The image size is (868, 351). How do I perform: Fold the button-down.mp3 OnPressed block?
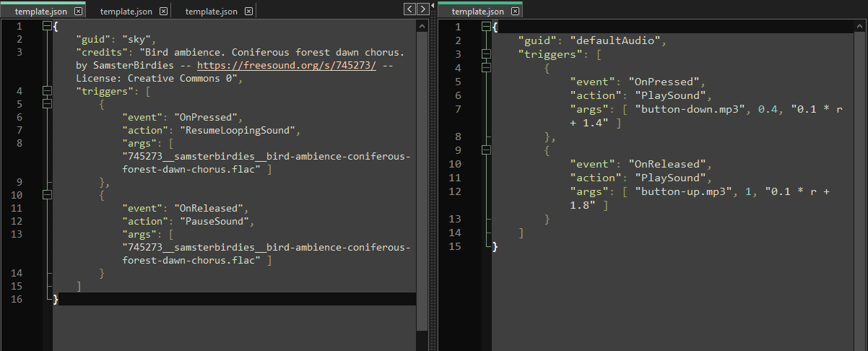click(486, 68)
